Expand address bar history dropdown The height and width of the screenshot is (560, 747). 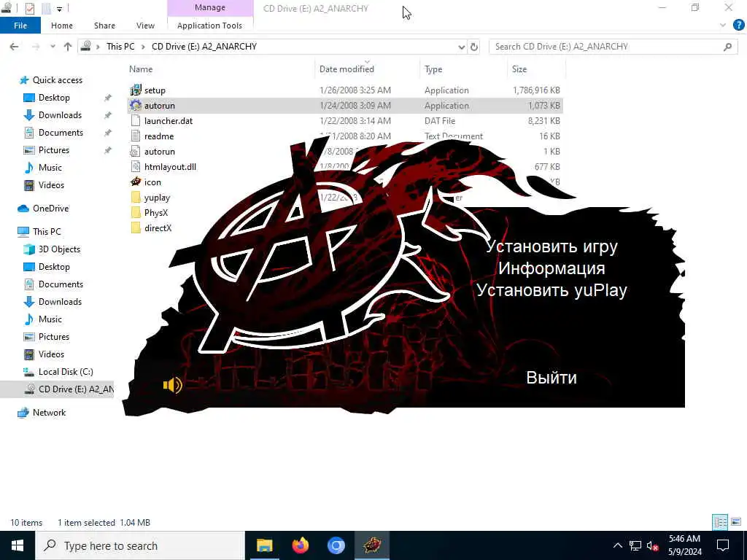click(x=461, y=47)
